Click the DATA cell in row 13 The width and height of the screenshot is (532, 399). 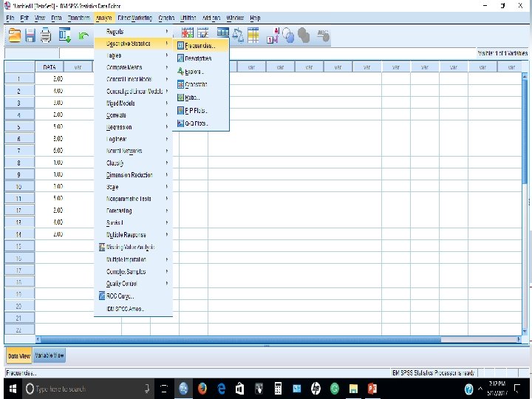[x=50, y=222]
